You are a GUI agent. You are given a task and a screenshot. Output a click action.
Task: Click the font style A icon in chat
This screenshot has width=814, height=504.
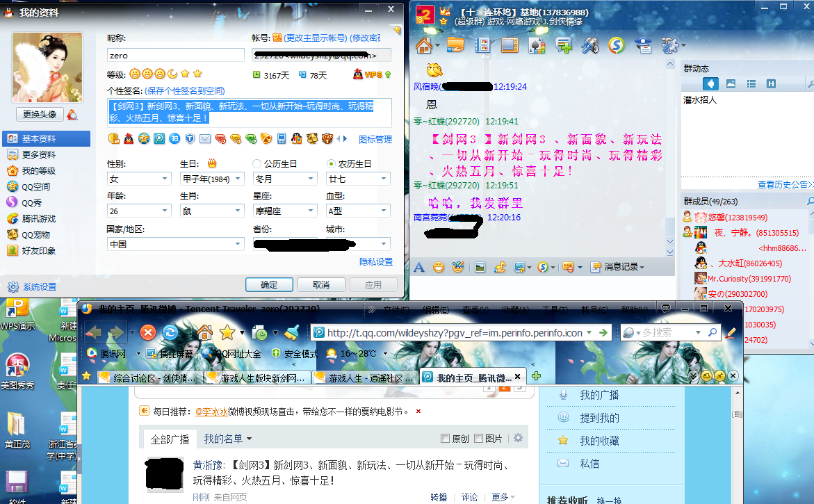[x=419, y=267]
